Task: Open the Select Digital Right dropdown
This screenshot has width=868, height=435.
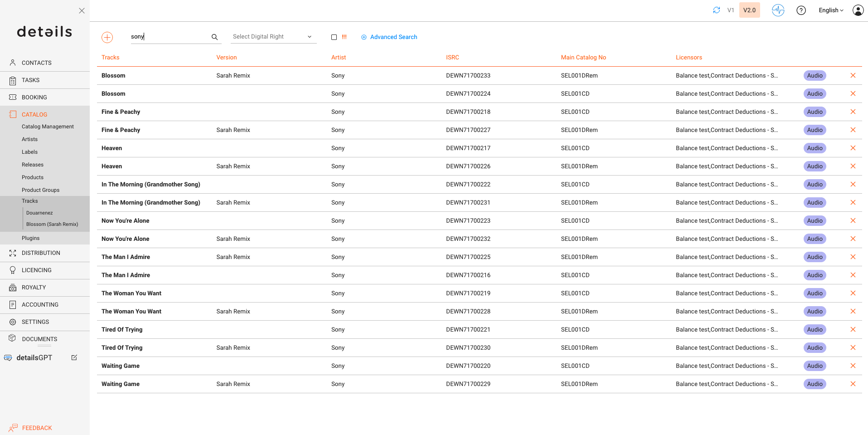Action: coord(272,37)
